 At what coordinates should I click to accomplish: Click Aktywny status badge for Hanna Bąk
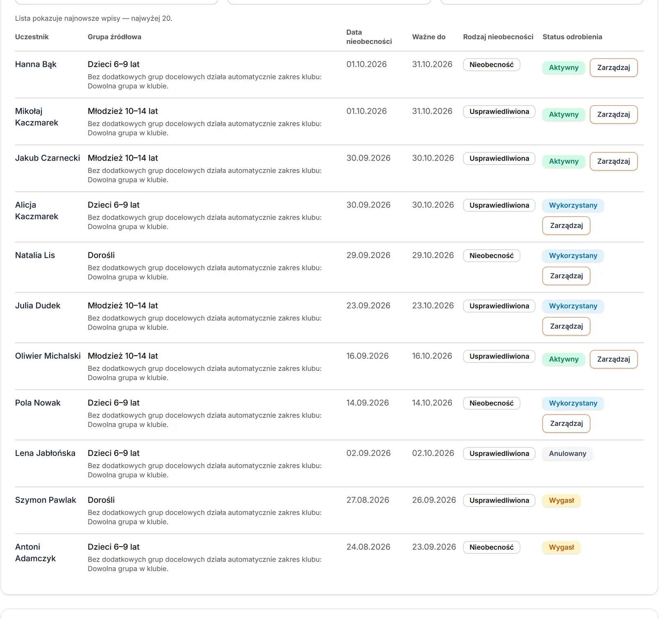(563, 68)
